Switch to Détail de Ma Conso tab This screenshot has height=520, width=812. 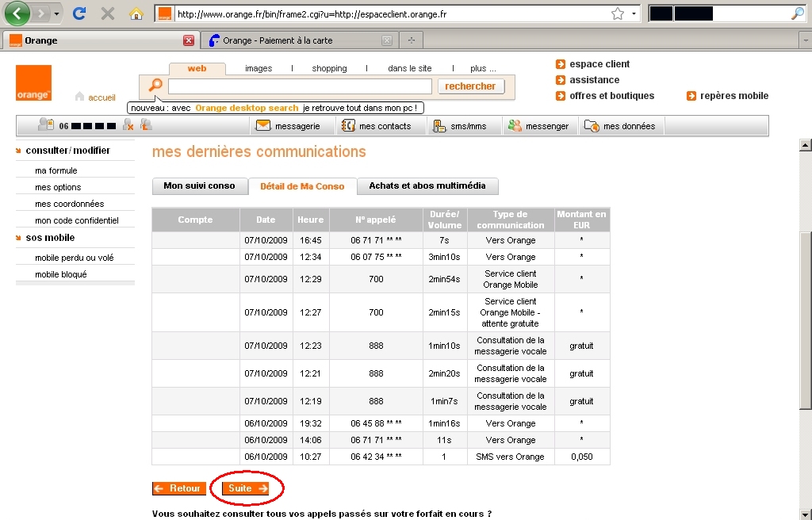pyautogui.click(x=302, y=186)
